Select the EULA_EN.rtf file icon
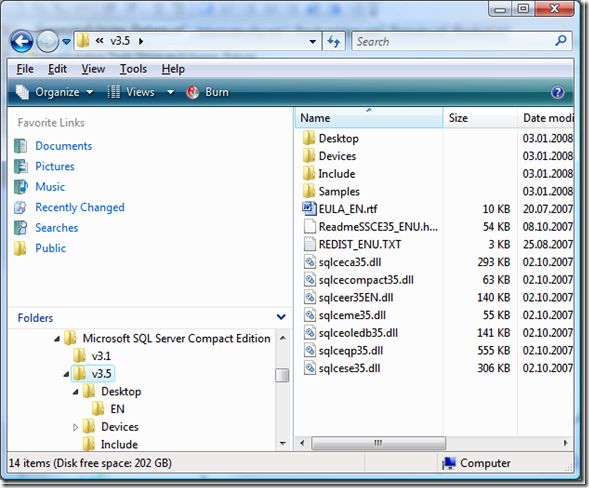This screenshot has width=589, height=488. (309, 208)
